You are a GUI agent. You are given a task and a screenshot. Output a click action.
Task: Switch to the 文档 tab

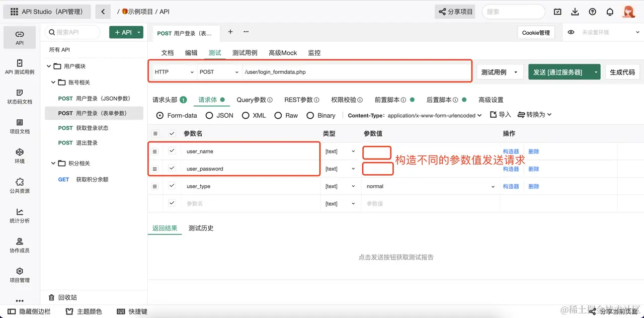pos(167,53)
